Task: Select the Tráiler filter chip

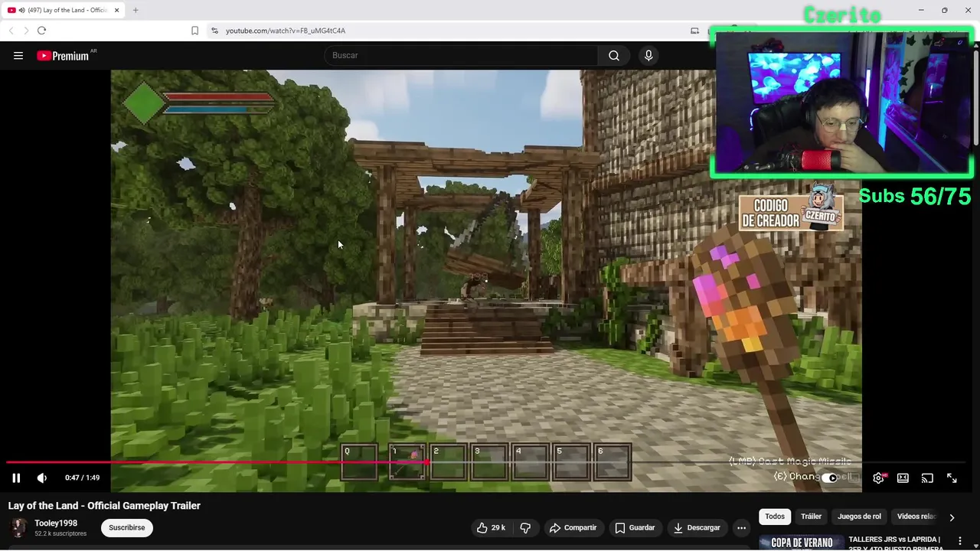Action: [x=811, y=517]
